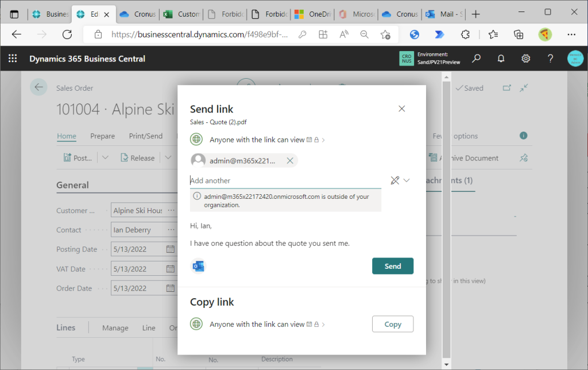Viewport: 588px width, 370px height.
Task: Close the active Edit browser tab
Action: 106,14
